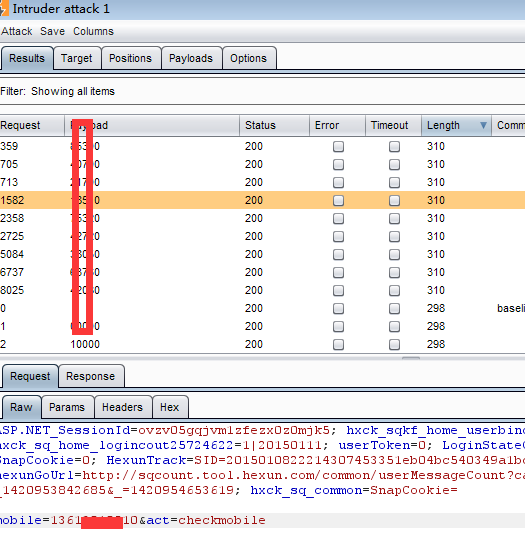Viewport: 525px width, 537px height.
Task: Sort by the Request column header
Action: 32,125
